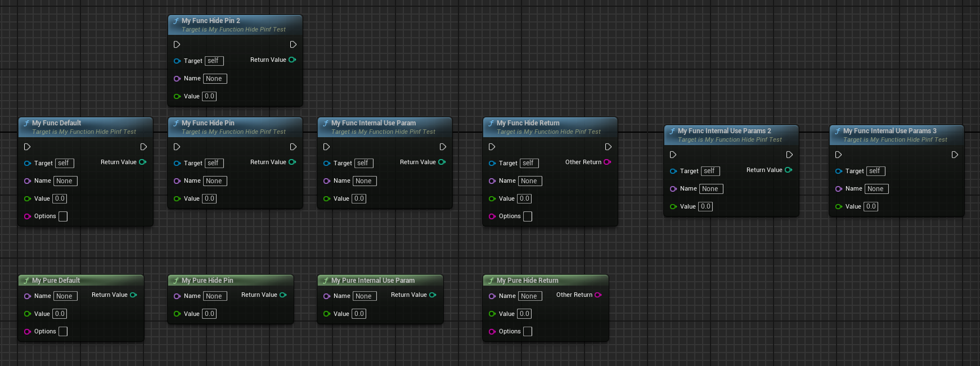Click Name field on My Func Hide Pin 2
Viewport: 980px width, 366px height.
(x=215, y=79)
